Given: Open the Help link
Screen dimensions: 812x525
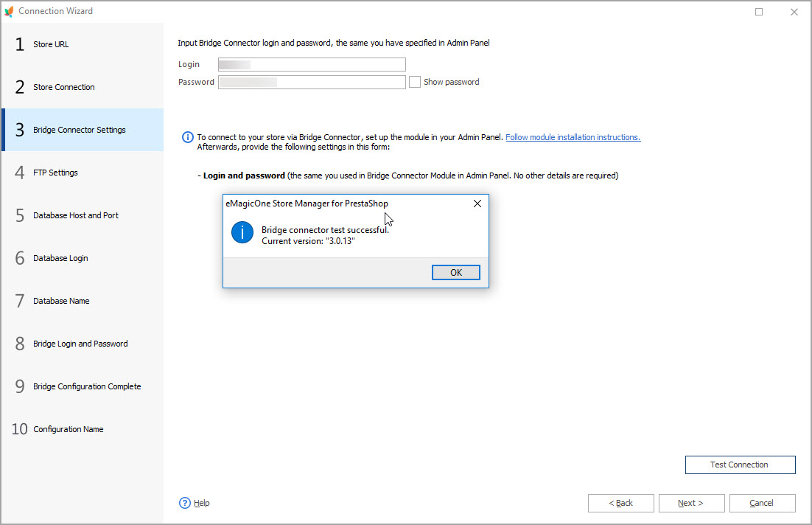Looking at the screenshot, I should coord(201,503).
